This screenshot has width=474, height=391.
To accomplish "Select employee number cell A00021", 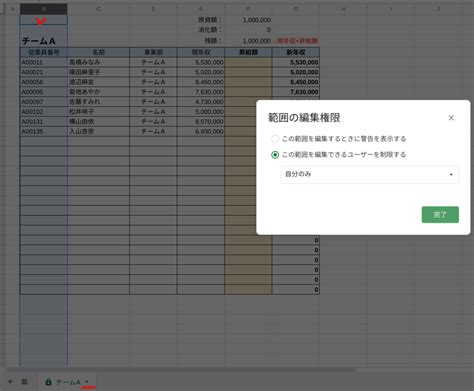I will pos(44,72).
